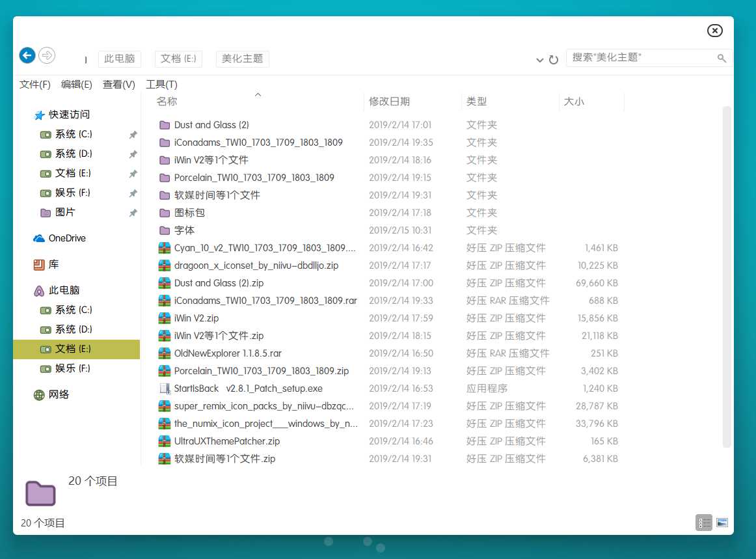Click the pin icon next to pinned 系统 (D:)
Image resolution: width=756 pixels, height=559 pixels.
pyautogui.click(x=133, y=154)
